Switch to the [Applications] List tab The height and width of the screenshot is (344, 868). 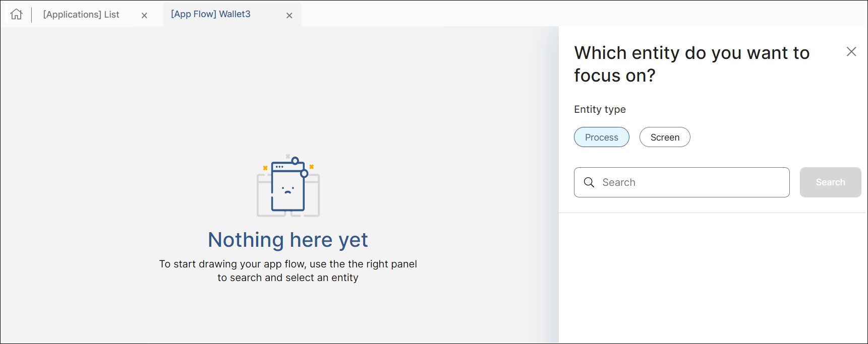point(81,15)
